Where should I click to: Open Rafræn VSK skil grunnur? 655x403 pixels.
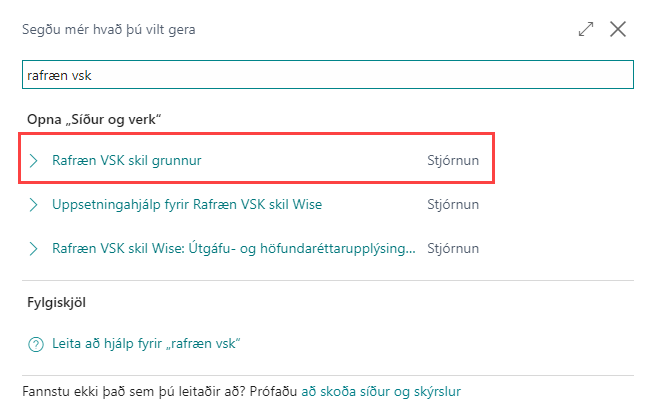pos(133,160)
